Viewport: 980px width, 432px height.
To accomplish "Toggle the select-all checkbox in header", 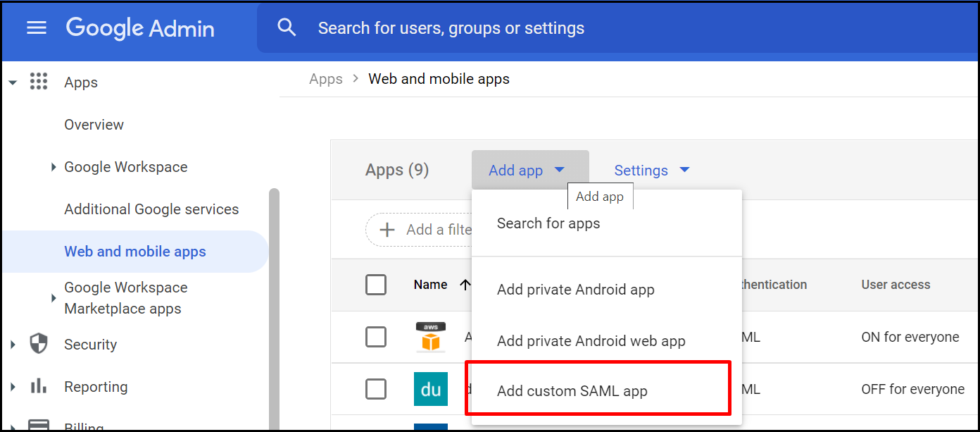I will tap(376, 285).
